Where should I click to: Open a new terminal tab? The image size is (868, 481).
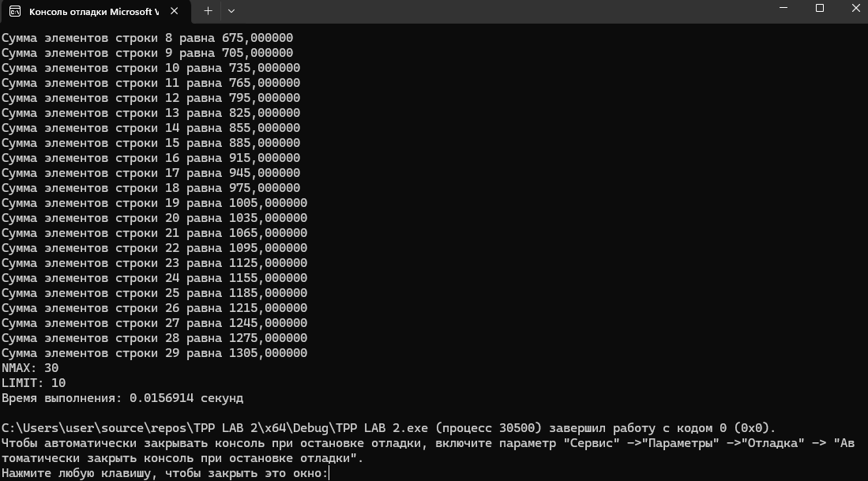pyautogui.click(x=209, y=11)
